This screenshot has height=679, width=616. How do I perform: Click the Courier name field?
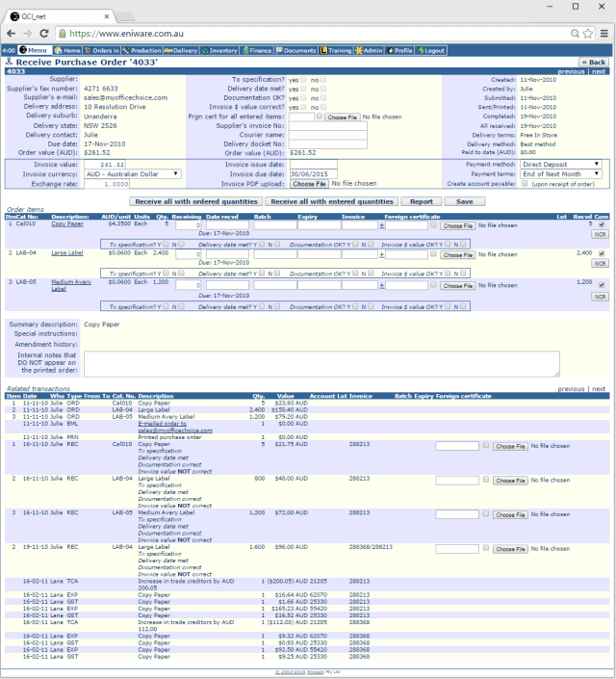[x=327, y=135]
